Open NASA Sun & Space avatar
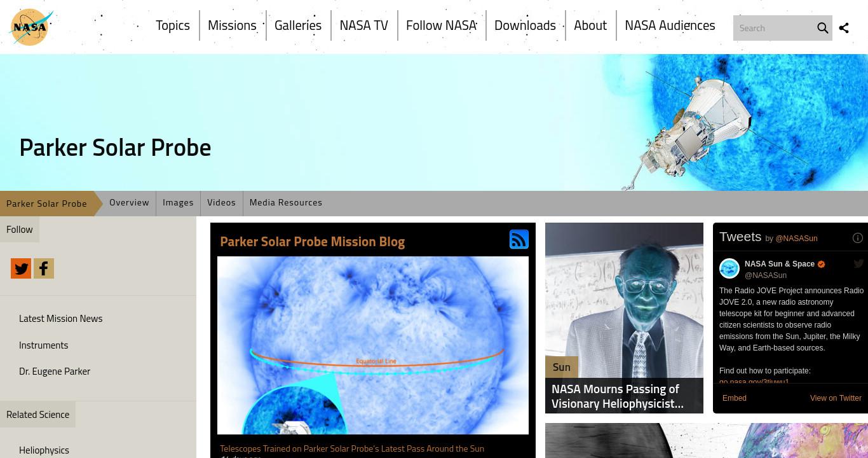 point(729,268)
